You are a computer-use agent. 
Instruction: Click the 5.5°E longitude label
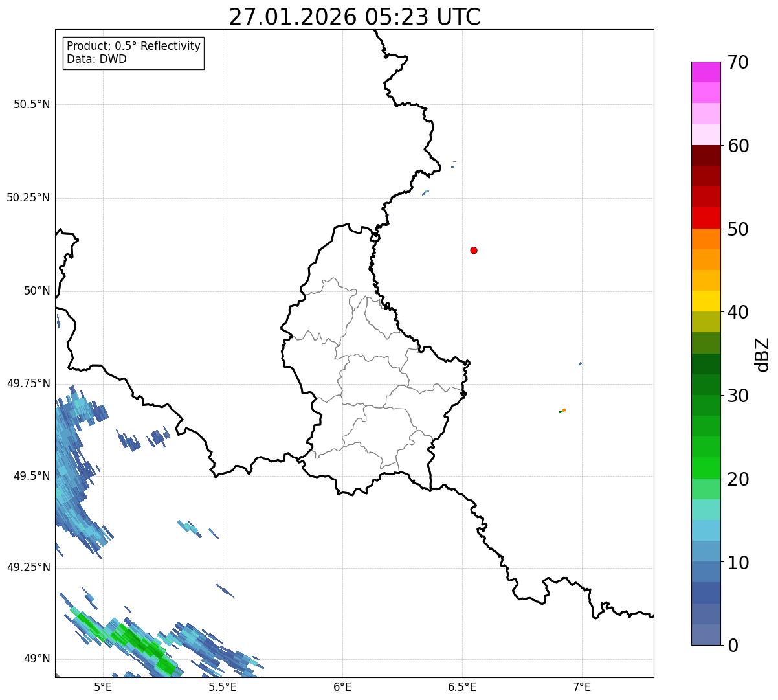pos(223,686)
